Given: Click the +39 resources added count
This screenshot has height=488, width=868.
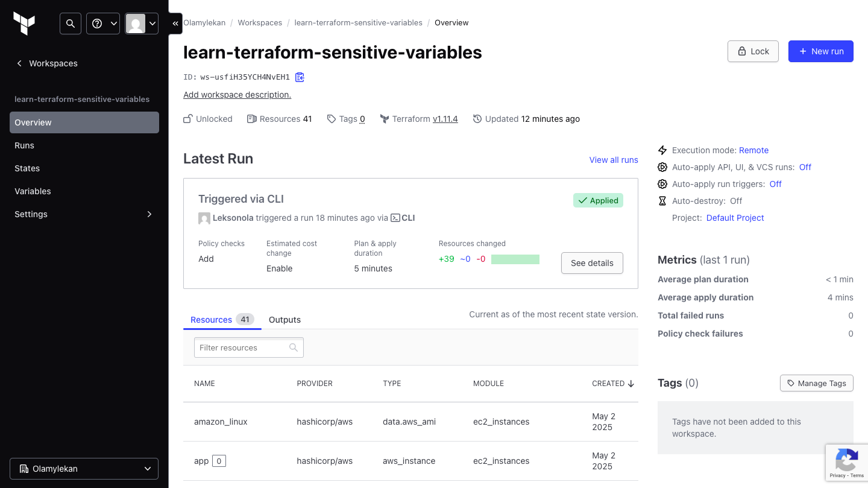Looking at the screenshot, I should (x=447, y=259).
